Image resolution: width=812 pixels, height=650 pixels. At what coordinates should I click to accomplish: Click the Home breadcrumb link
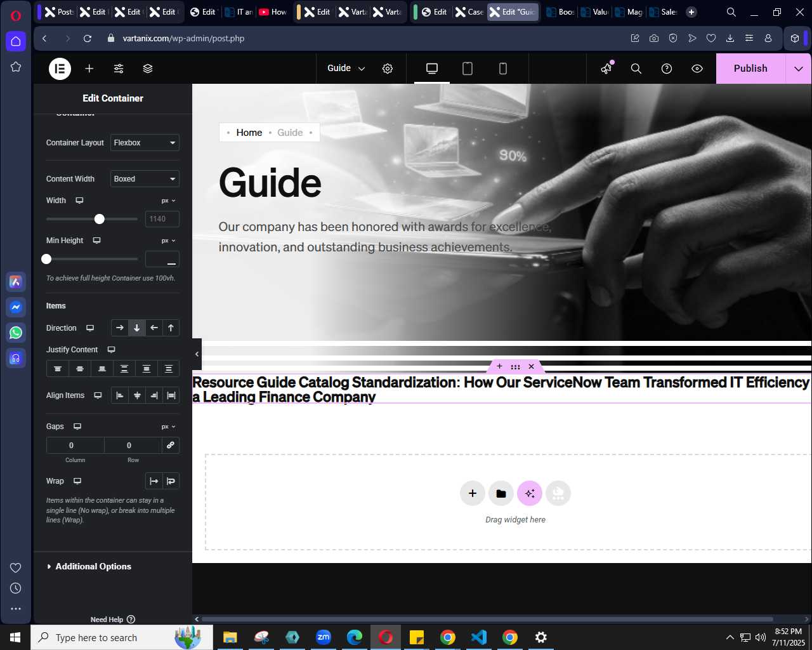click(x=249, y=133)
